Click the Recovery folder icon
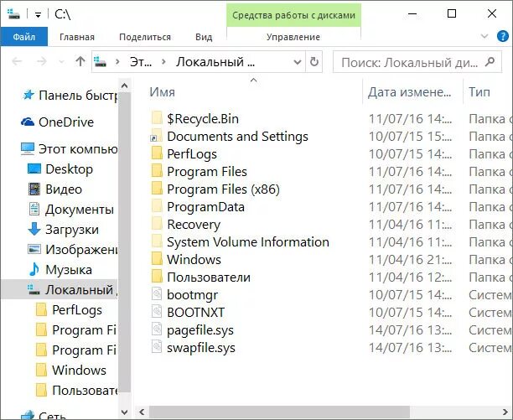The image size is (513, 420). (x=157, y=224)
